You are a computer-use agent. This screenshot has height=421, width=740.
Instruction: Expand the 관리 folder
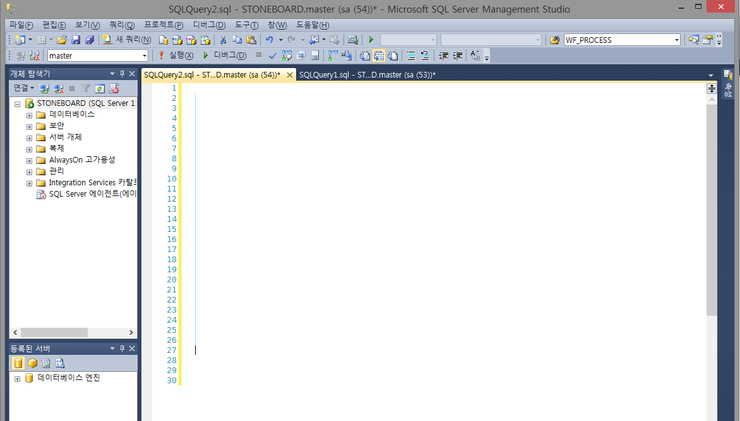tap(29, 172)
